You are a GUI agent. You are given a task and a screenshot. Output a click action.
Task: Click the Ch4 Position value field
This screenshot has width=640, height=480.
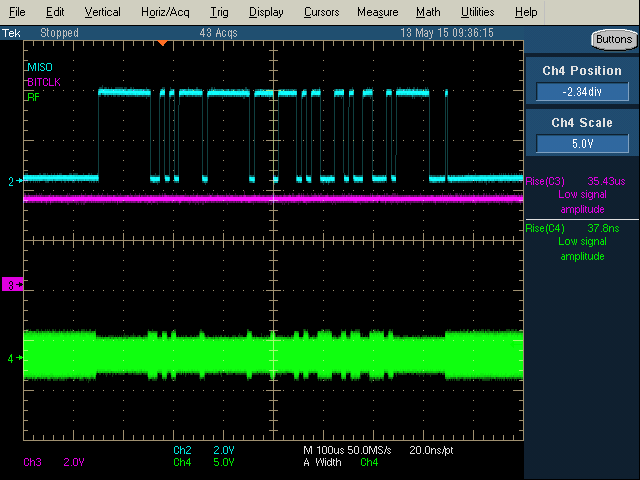tap(581, 92)
